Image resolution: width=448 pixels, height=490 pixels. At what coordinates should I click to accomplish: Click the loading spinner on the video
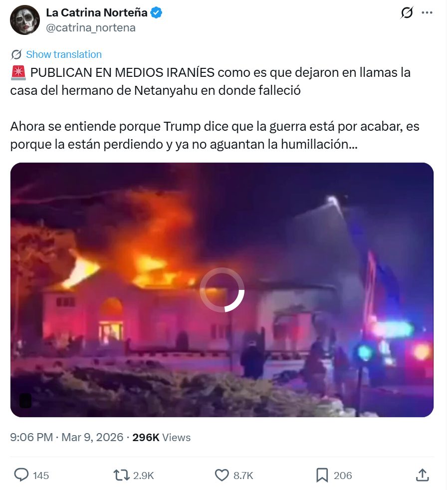(x=222, y=290)
